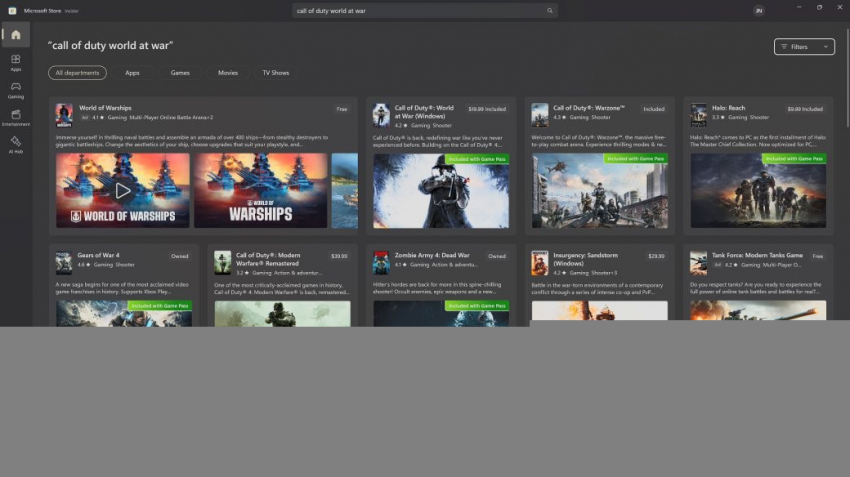
Task: Click the Gears of War 4 icon
Action: tap(64, 262)
